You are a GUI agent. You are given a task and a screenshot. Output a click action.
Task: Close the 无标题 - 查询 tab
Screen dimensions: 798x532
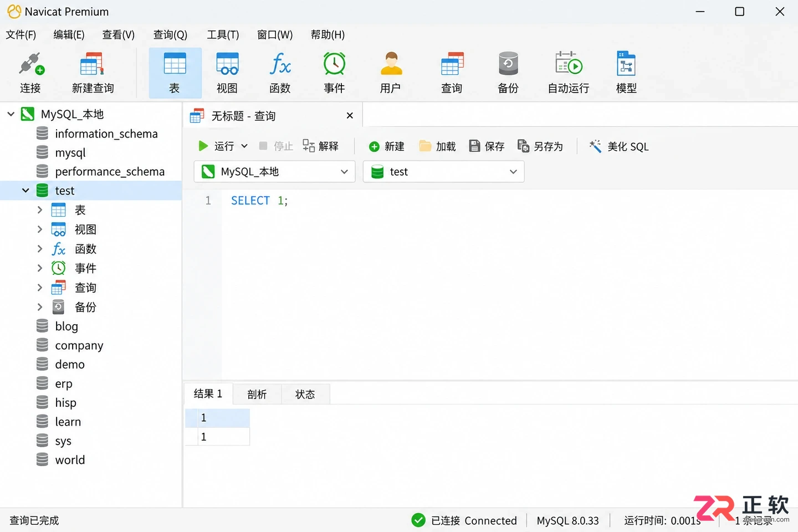click(x=350, y=116)
